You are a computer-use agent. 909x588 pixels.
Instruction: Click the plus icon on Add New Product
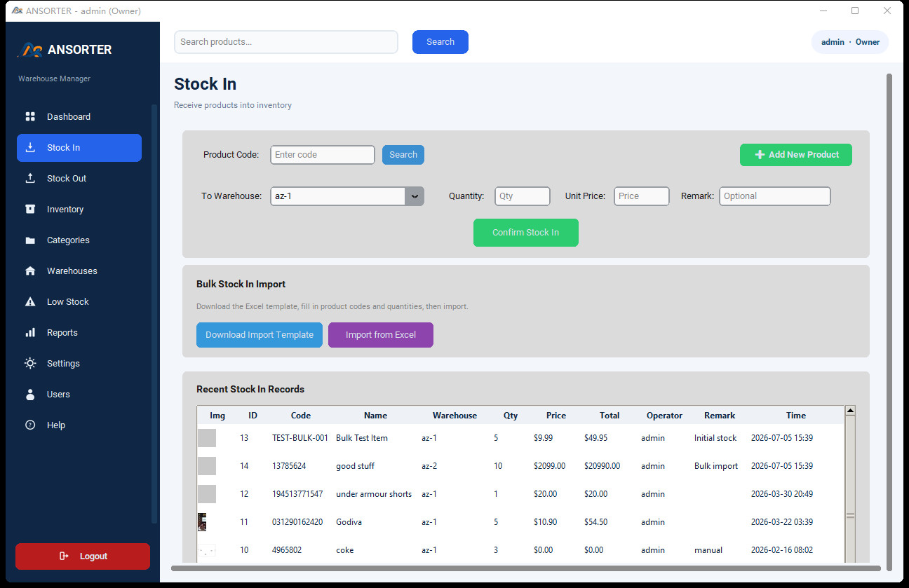760,154
